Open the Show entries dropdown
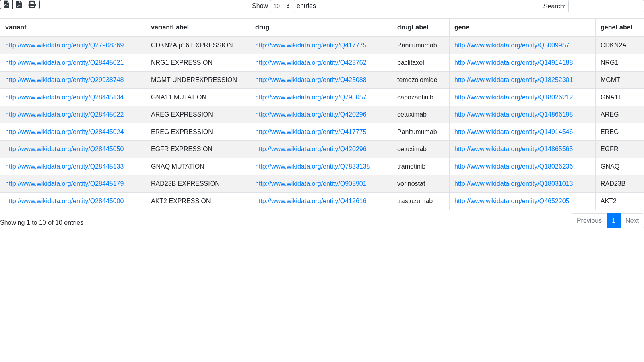Viewport: 644px width, 362px height. tap(282, 6)
